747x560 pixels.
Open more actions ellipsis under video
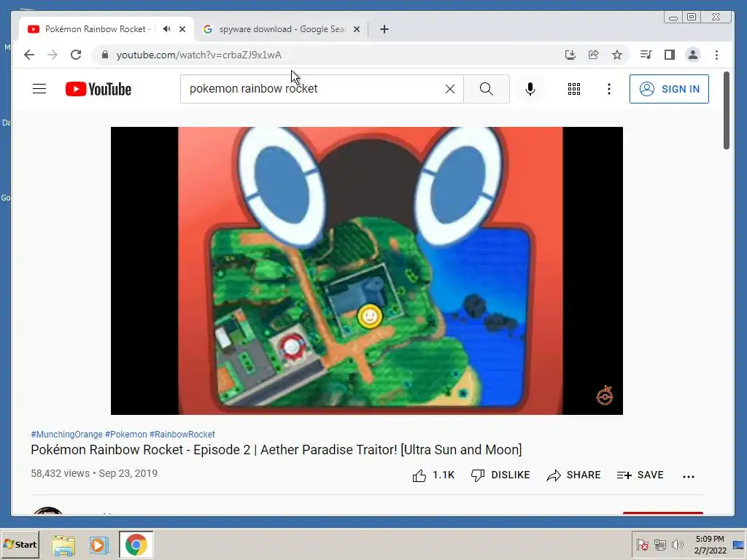689,476
